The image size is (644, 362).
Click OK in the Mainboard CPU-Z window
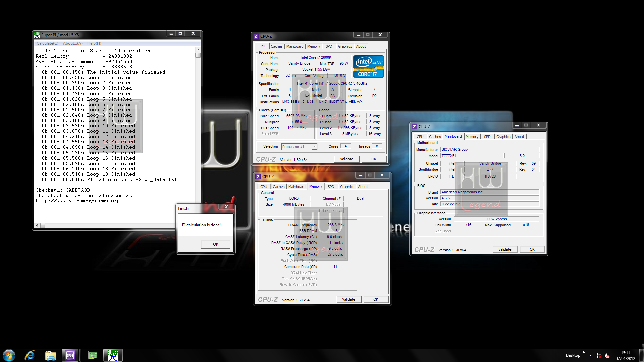pyautogui.click(x=532, y=249)
